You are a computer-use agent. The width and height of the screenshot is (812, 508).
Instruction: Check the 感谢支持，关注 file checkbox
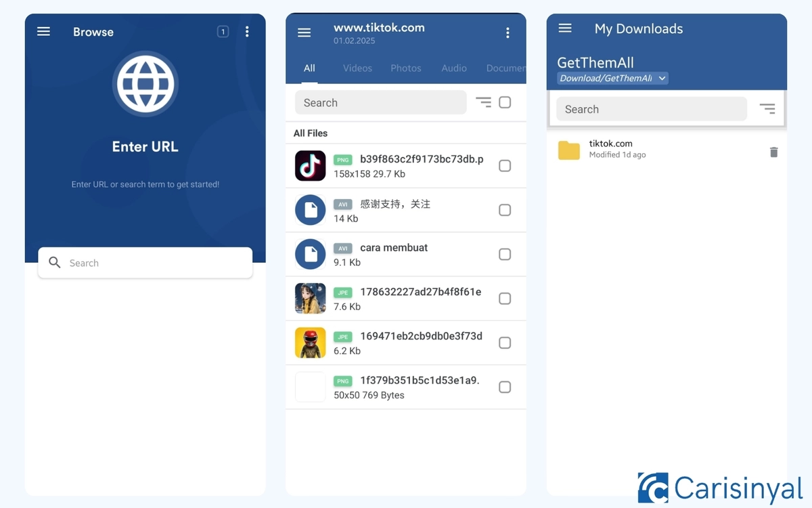click(x=505, y=210)
